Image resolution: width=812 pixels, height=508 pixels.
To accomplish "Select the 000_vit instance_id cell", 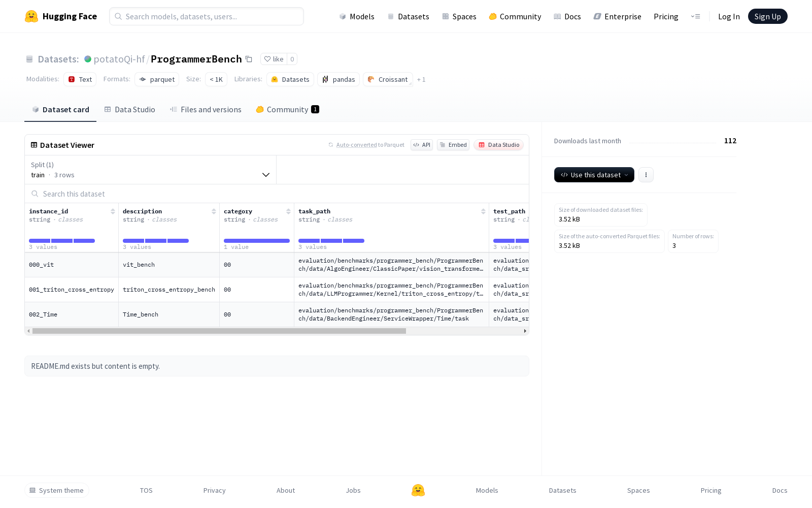I will [72, 265].
